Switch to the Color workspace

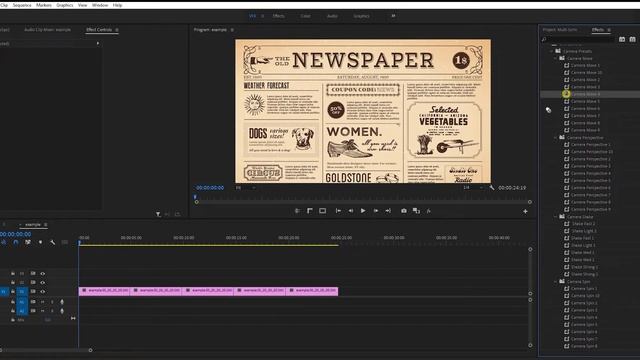pos(305,16)
